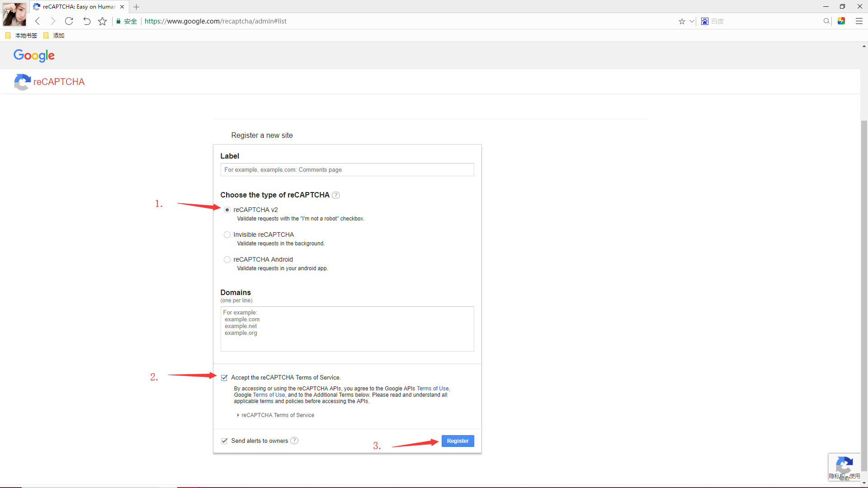Click the bookmark star beside address bar
This screenshot has width=868, height=488.
pos(103,21)
